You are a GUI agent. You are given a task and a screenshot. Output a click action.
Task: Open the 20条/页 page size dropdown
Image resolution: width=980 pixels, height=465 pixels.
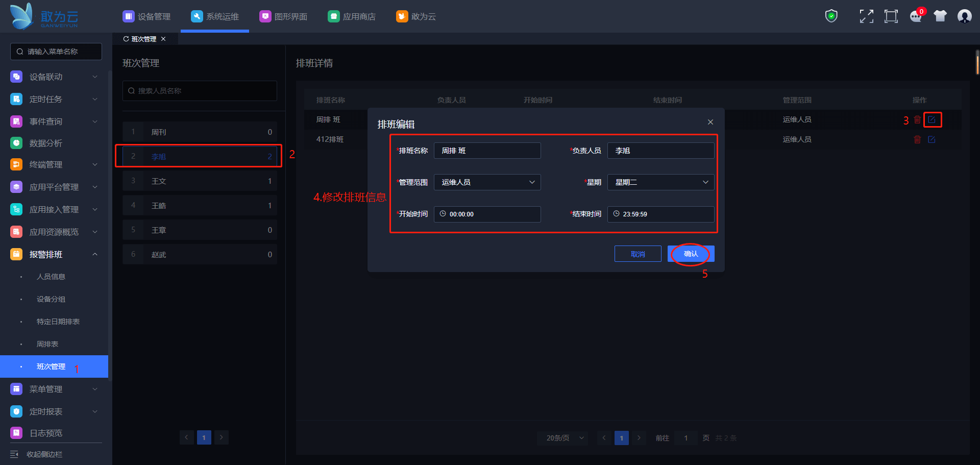[562, 438]
